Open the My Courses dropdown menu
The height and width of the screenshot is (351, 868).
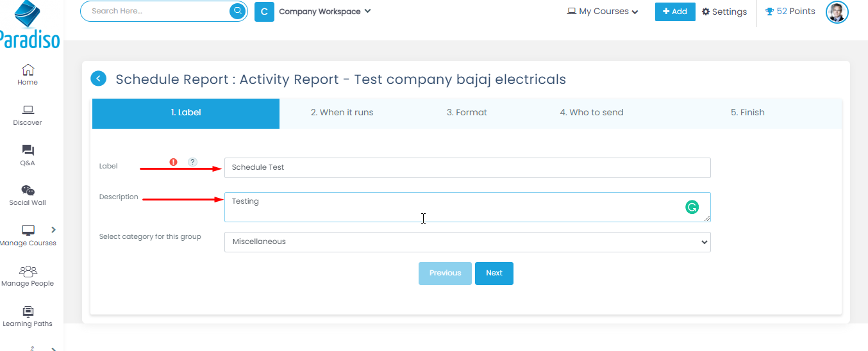tap(603, 12)
